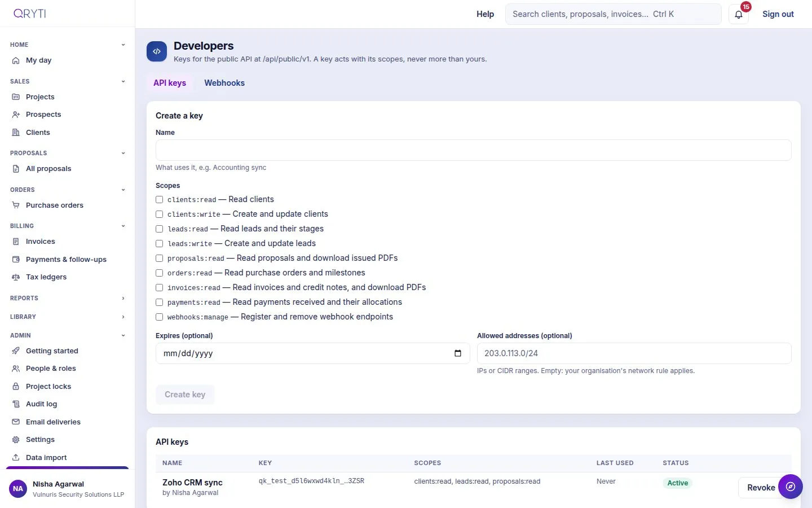Click the Project locks padlock icon
The width and height of the screenshot is (812, 508).
16,387
